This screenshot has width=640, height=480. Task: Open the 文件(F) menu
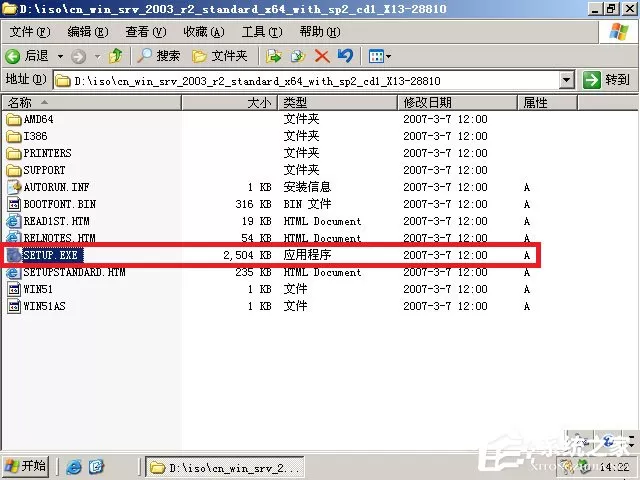pyautogui.click(x=30, y=31)
